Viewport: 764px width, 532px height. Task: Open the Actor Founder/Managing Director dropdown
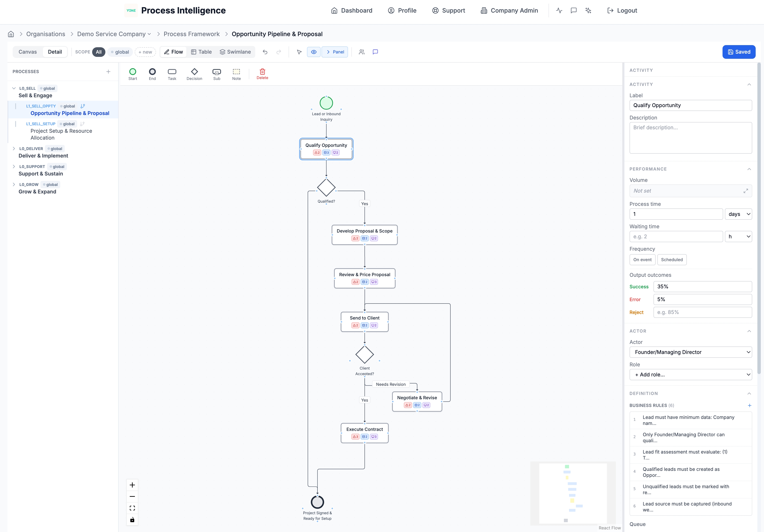coord(690,352)
